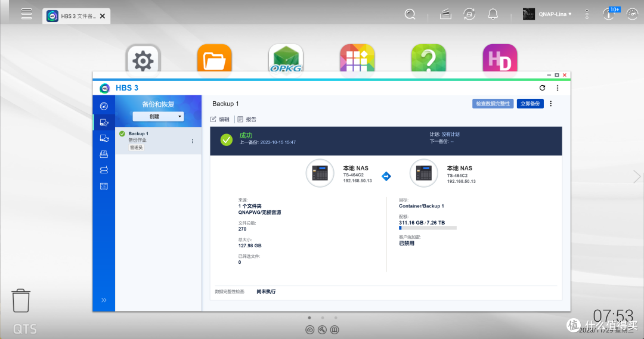This screenshot has width=644, height=339.
Task: Open external devices icon in top bar
Action: click(x=469, y=14)
